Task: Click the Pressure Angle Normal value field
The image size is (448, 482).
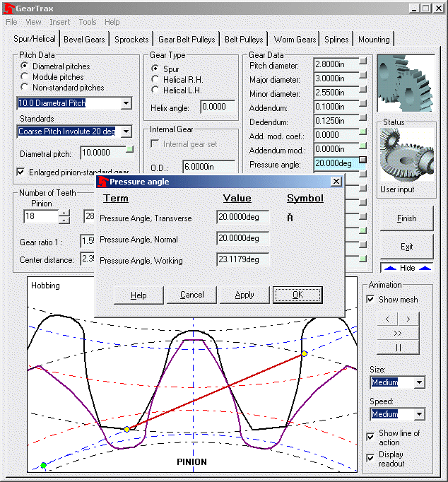Action: (243, 238)
